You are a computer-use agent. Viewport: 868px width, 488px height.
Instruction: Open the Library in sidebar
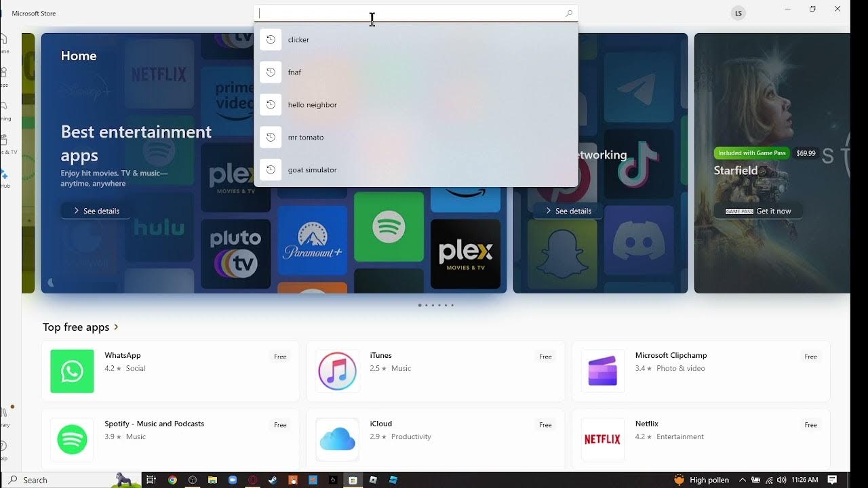tap(4, 416)
